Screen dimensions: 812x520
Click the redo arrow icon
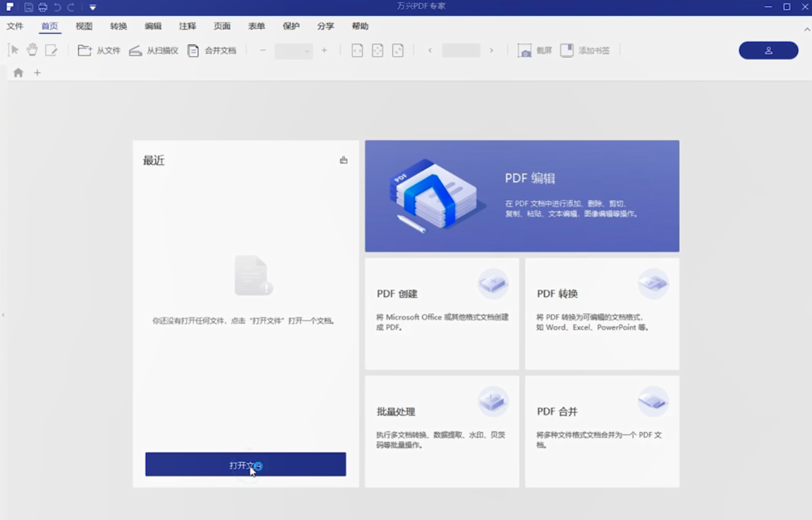click(71, 7)
